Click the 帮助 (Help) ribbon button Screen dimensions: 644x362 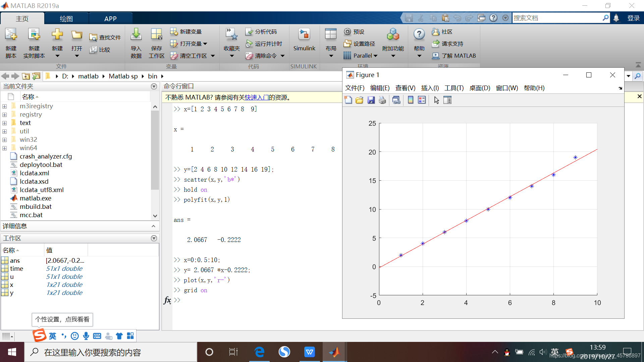click(419, 43)
